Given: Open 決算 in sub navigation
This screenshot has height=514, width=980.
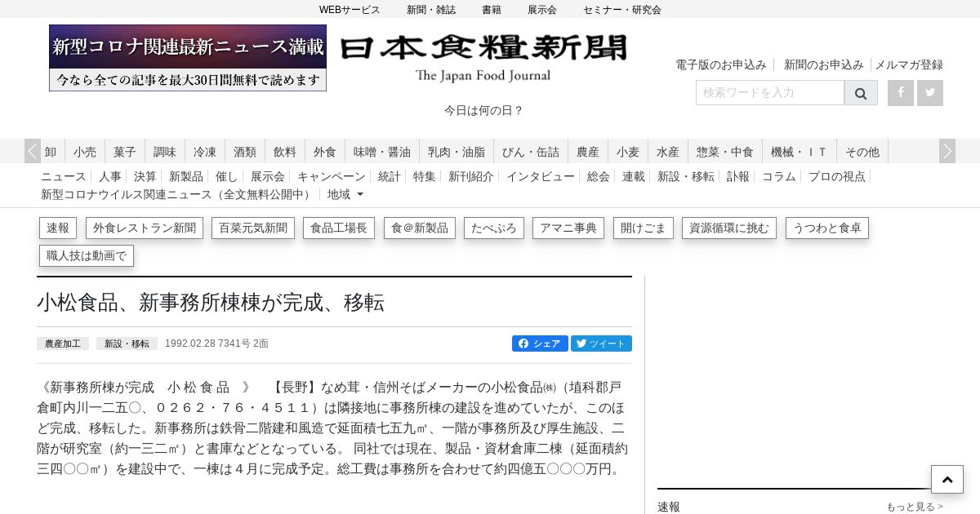Looking at the screenshot, I should point(145,176).
